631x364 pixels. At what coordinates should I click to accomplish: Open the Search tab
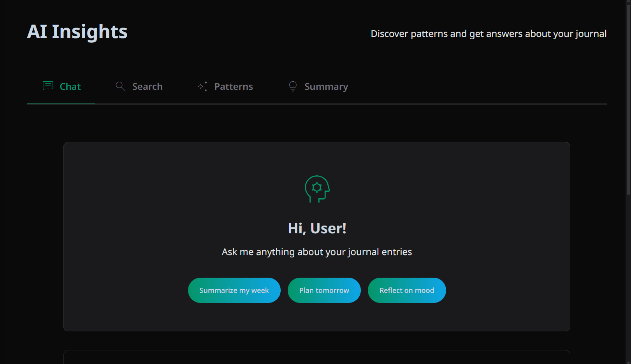[147, 87]
